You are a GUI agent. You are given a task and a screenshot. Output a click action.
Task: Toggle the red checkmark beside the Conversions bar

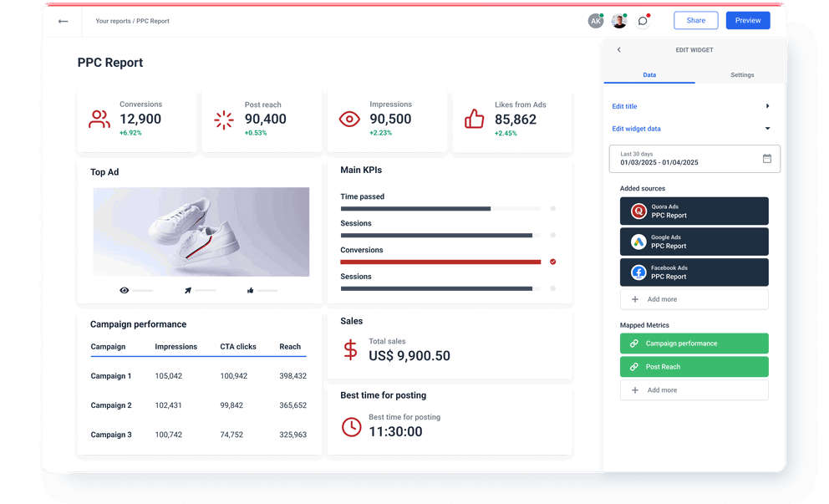(x=552, y=262)
